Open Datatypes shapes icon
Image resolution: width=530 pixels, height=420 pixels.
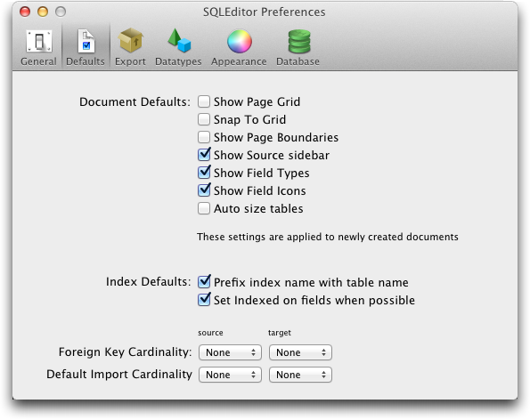pos(179,41)
